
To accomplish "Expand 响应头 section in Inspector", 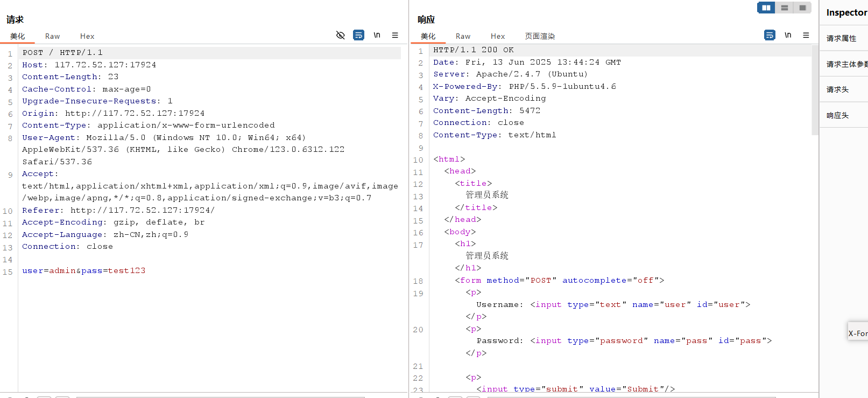I will pos(838,115).
